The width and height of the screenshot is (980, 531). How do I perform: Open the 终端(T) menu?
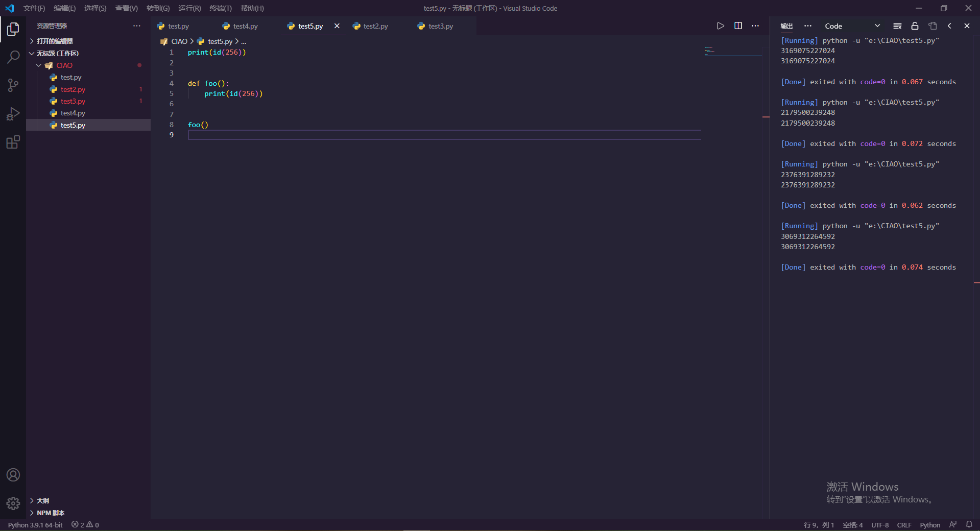(x=221, y=8)
